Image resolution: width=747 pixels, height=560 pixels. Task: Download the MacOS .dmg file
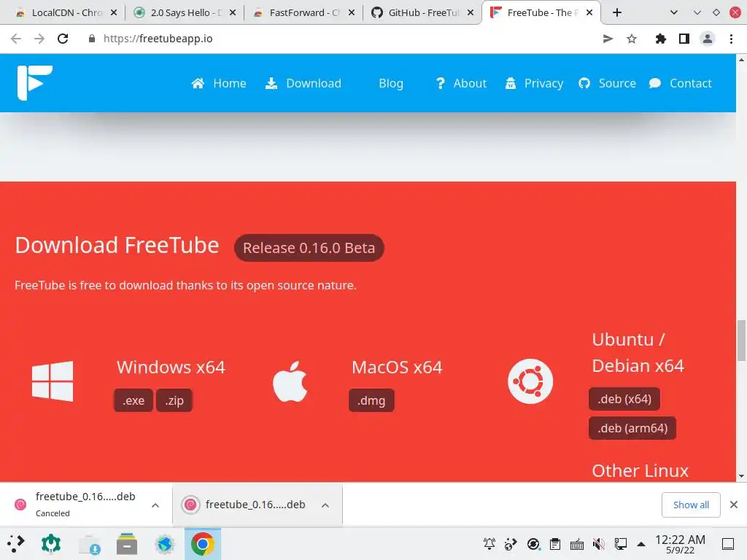(371, 400)
